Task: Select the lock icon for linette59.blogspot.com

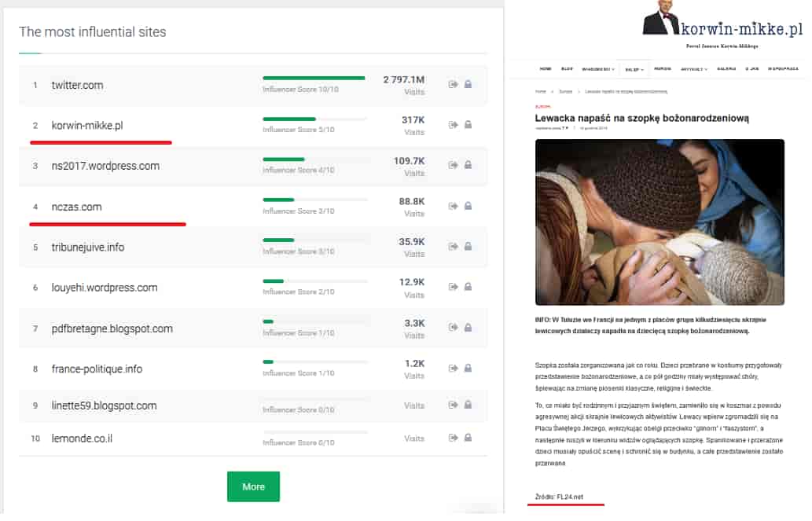Action: click(x=468, y=405)
